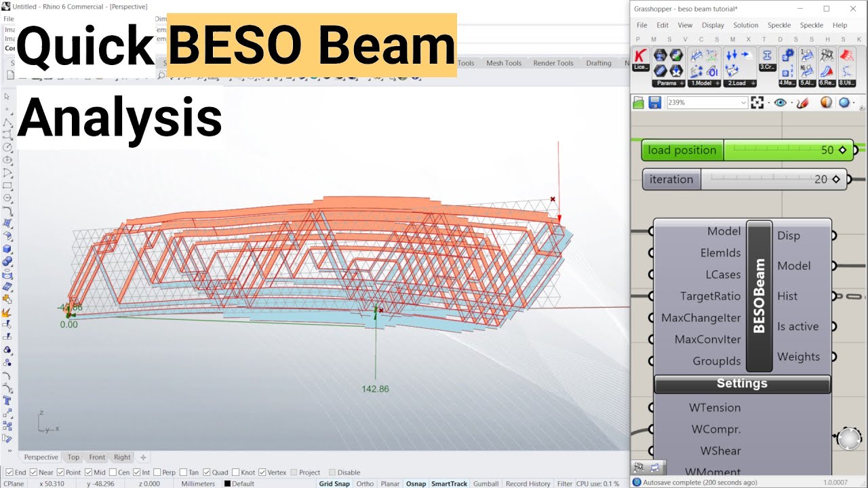Toggle SmartTrack in the status bar
Viewport: 868px width, 488px height.
(450, 484)
